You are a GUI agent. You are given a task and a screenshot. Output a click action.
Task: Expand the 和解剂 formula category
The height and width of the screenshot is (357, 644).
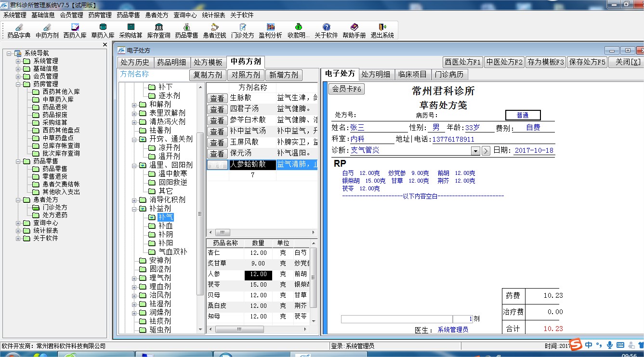[134, 105]
